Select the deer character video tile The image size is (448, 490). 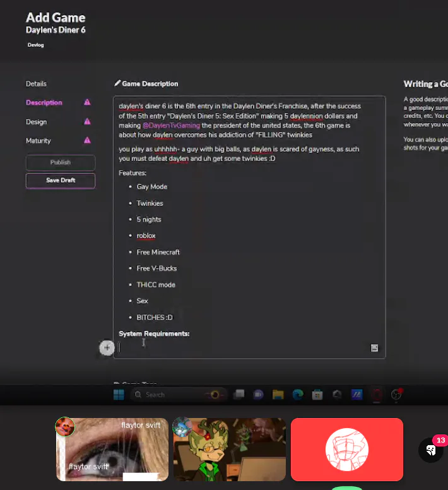(x=230, y=450)
